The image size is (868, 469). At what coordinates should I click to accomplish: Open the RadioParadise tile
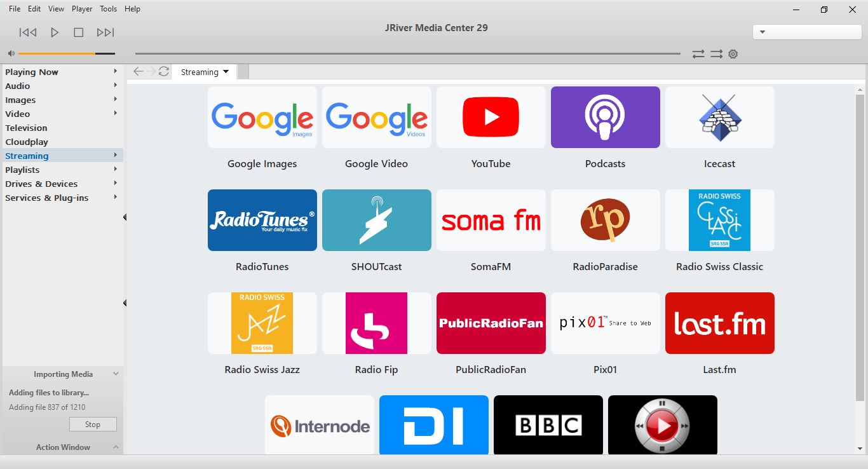tap(606, 221)
